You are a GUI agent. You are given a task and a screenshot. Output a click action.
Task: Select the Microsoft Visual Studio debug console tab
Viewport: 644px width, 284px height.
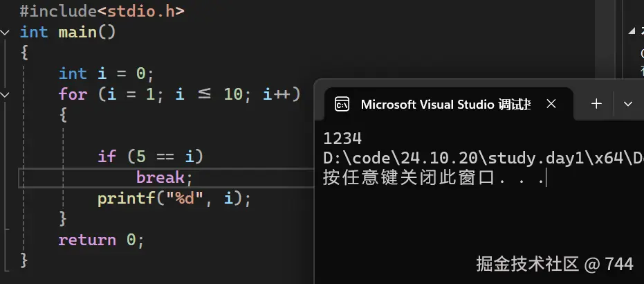(x=448, y=104)
